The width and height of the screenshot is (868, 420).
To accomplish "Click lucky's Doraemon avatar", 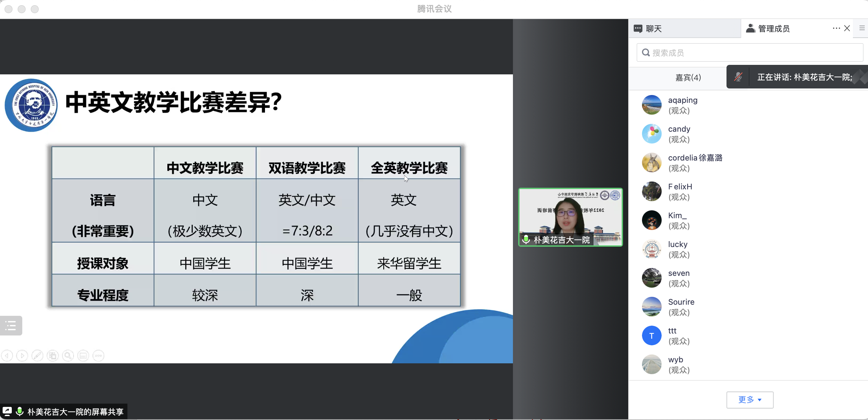I will pos(651,249).
